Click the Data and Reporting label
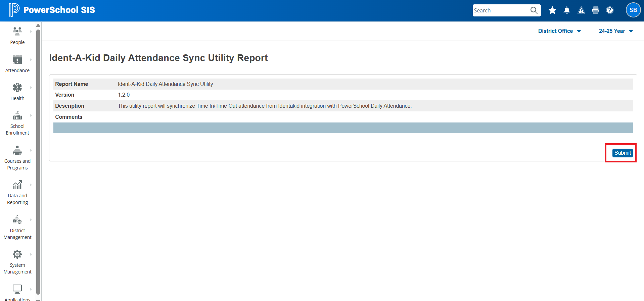The image size is (644, 301). [x=17, y=199]
